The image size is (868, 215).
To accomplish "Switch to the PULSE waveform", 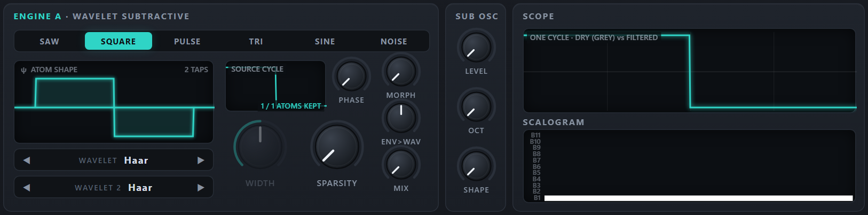I will pyautogui.click(x=187, y=41).
